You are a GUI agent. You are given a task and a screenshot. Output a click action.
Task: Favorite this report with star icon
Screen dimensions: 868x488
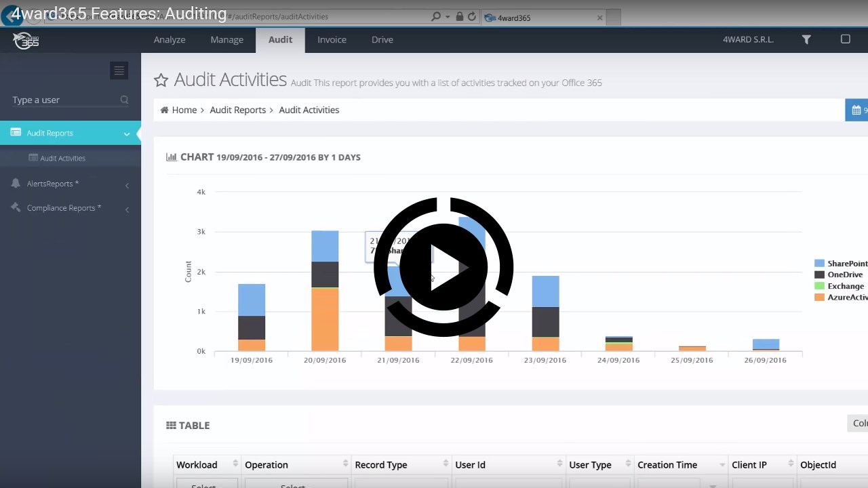(161, 81)
